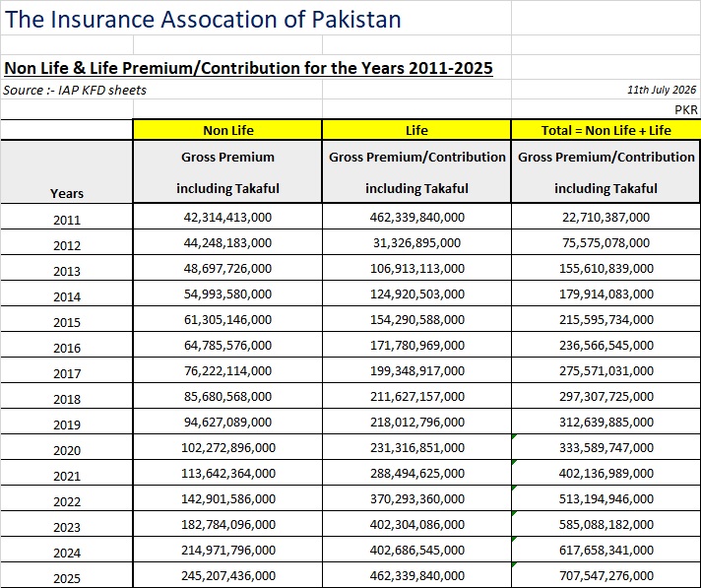Select the cell 102,272,896,000
This screenshot has width=701, height=588.
coord(228,447)
